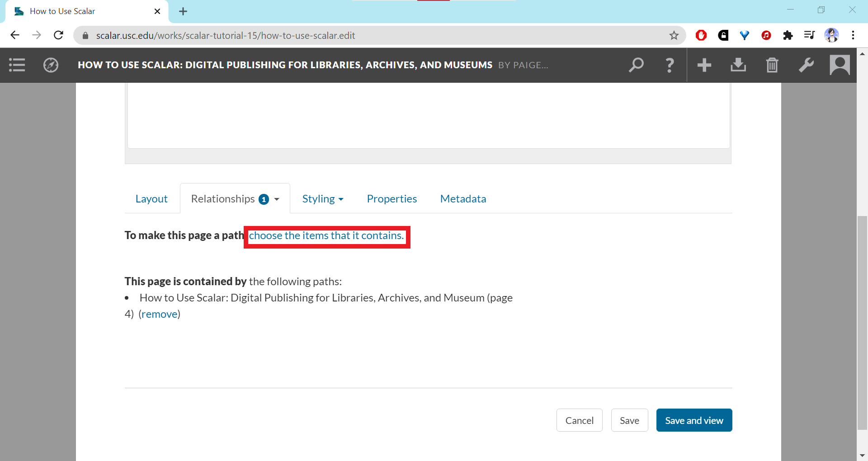
Task: Delete page using the trash icon
Action: [772, 65]
